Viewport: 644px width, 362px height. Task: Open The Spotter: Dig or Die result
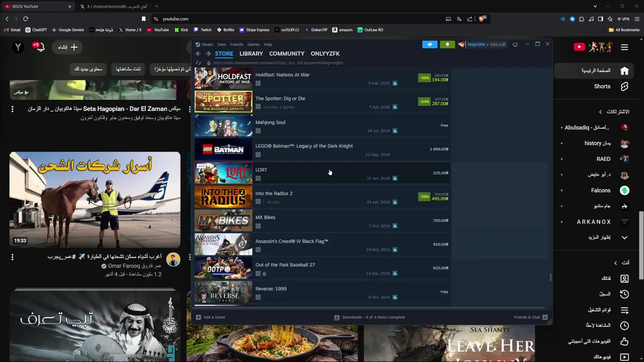pos(321,102)
